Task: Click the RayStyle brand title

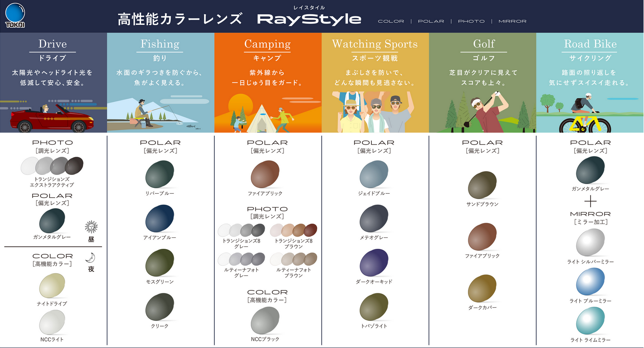Action: pyautogui.click(x=309, y=19)
